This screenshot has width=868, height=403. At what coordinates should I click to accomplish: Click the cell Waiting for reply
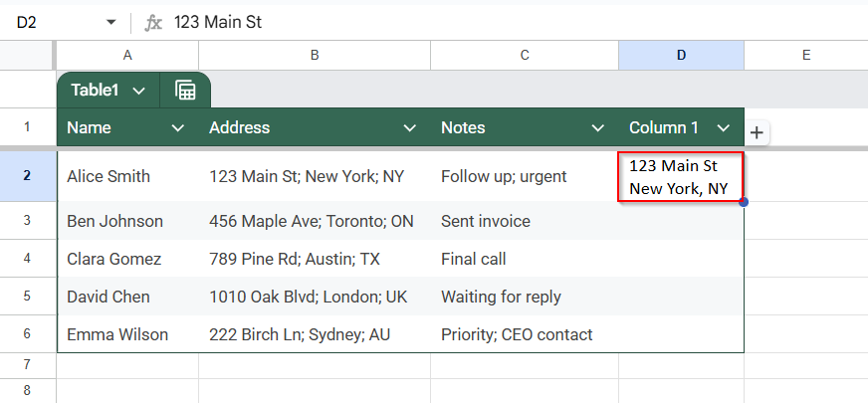tap(525, 297)
